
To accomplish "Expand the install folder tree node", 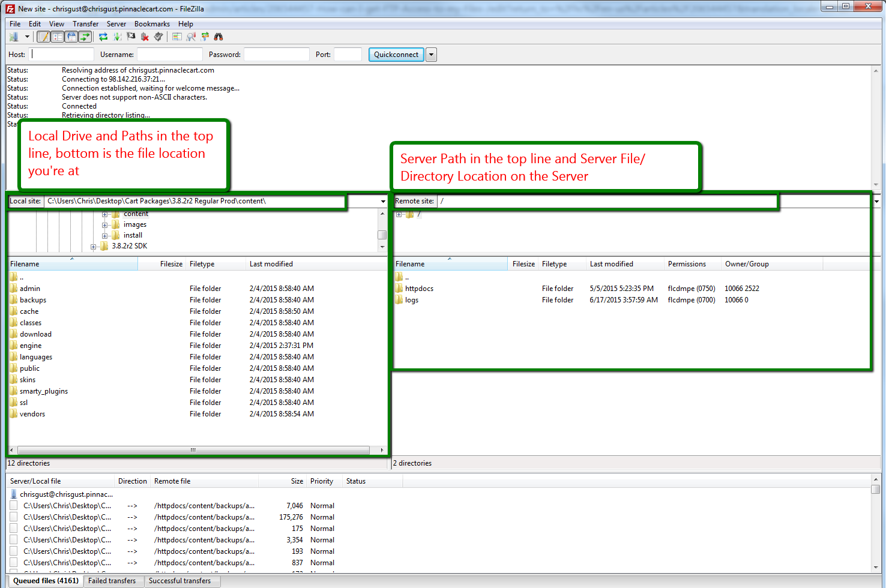I will [x=104, y=236].
